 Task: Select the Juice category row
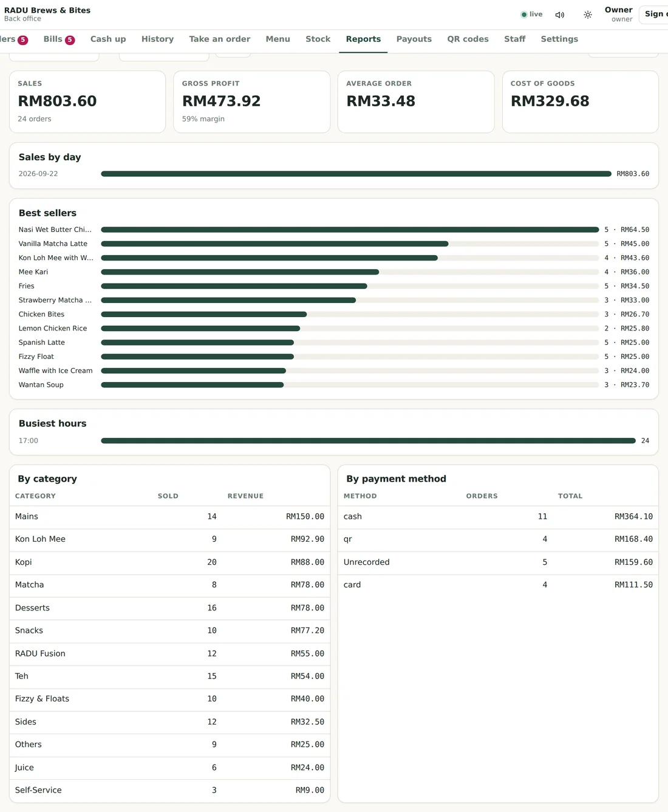169,768
